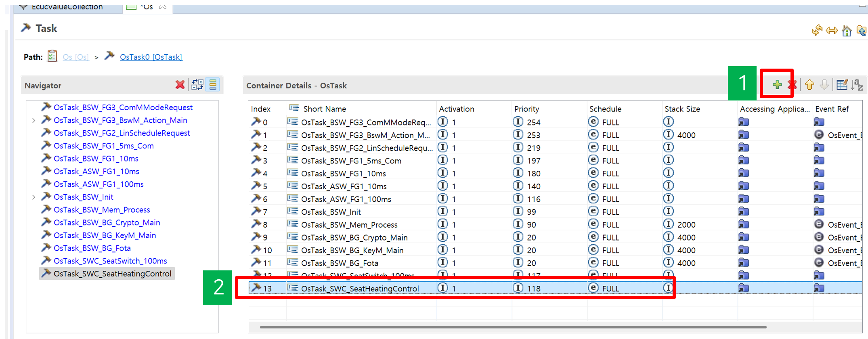868x339 pixels.
Task: Switch to EcucValueCollection tab
Action: [67, 7]
